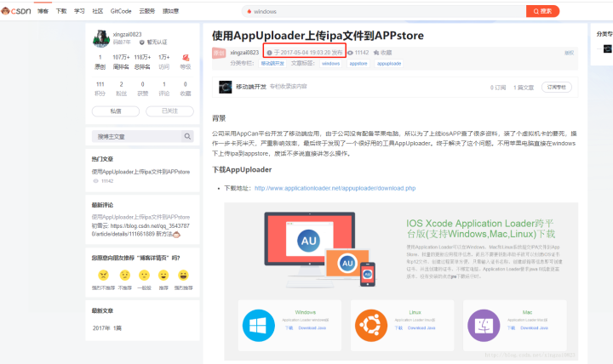Open the GitCode menu item
This screenshot has height=364, width=613.
[x=121, y=11]
